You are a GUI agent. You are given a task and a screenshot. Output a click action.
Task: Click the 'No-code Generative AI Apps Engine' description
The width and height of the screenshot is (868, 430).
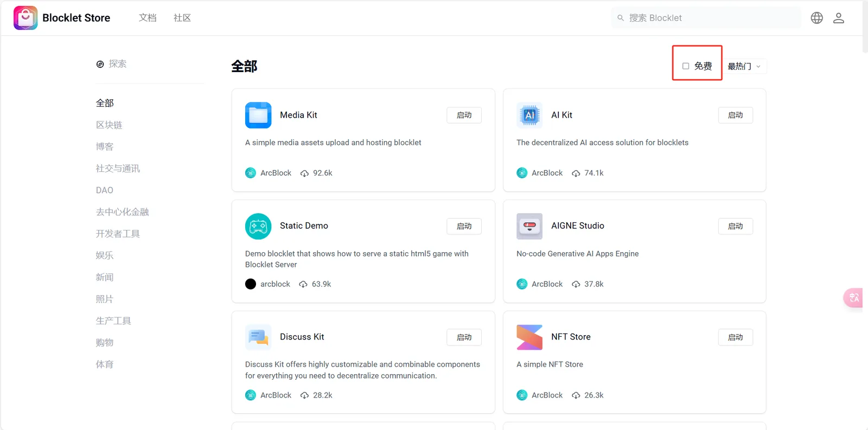pos(577,254)
